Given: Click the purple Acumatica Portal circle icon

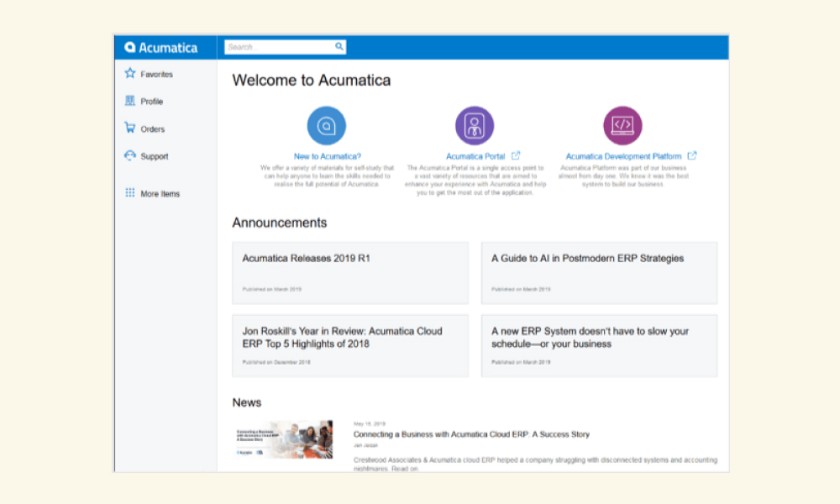Looking at the screenshot, I should pos(475,125).
